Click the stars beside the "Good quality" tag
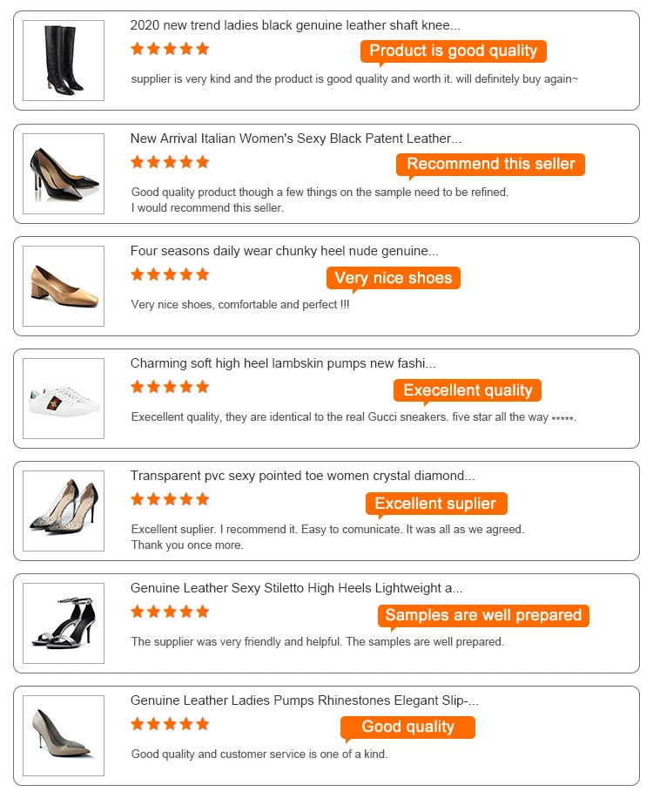The image size is (653, 812). click(x=170, y=724)
